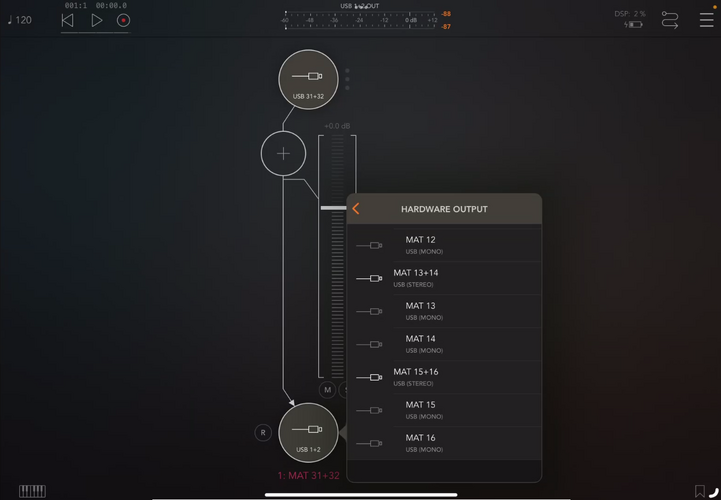Start recording with the record button

pos(123,20)
